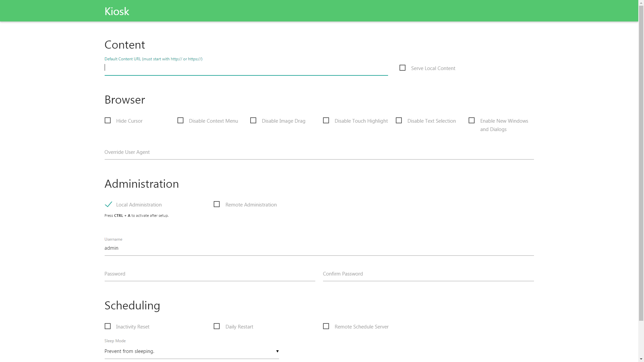Enable the Inactivity Reset checkbox

[108, 326]
